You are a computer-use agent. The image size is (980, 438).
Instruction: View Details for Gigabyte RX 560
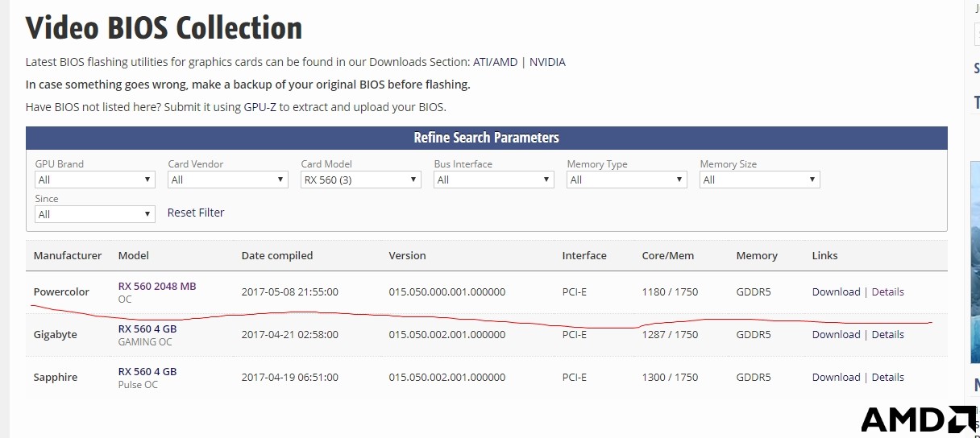tap(887, 334)
